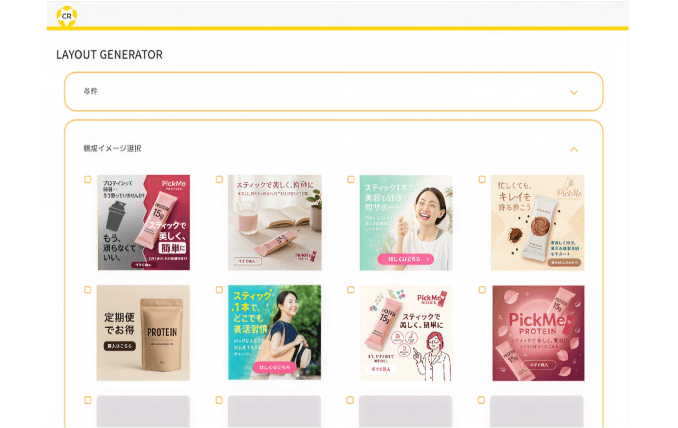Check box beside open book ad image
This screenshot has height=428, width=678.
point(219,179)
